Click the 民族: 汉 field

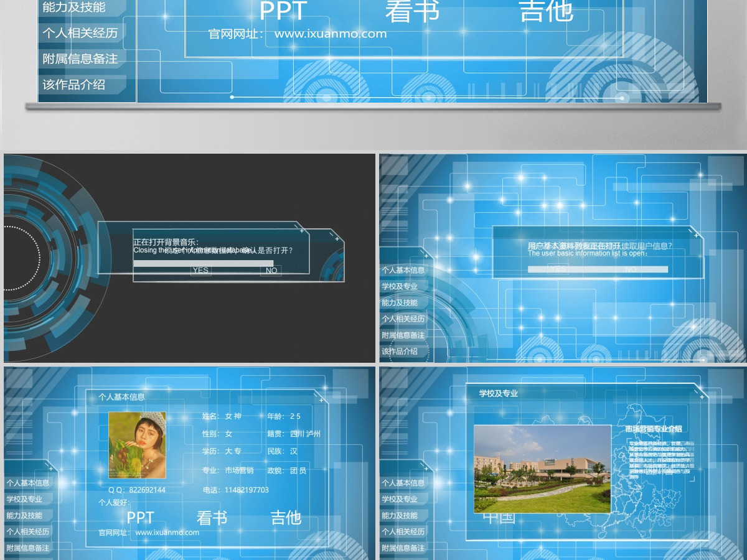coord(283,451)
